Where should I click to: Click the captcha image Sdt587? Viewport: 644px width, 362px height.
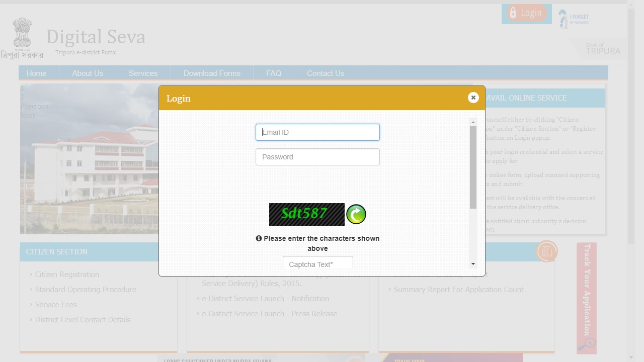306,214
